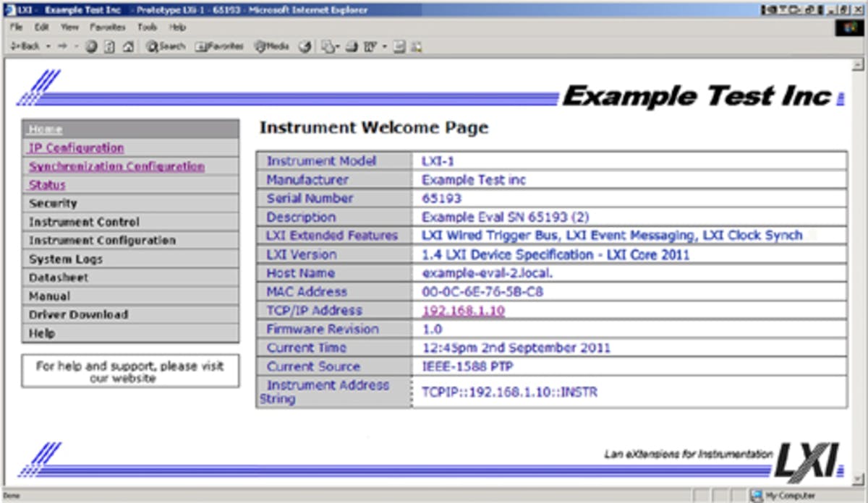
Task: Click the Edit page icon
Action: (369, 46)
